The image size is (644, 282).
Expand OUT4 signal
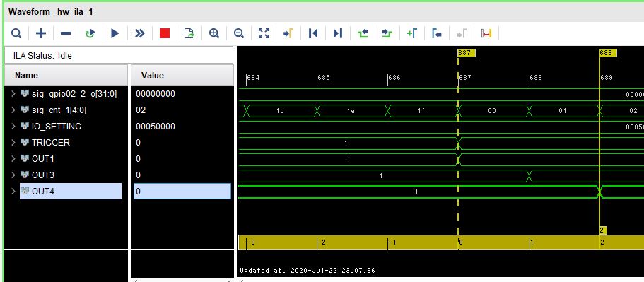pyautogui.click(x=13, y=192)
